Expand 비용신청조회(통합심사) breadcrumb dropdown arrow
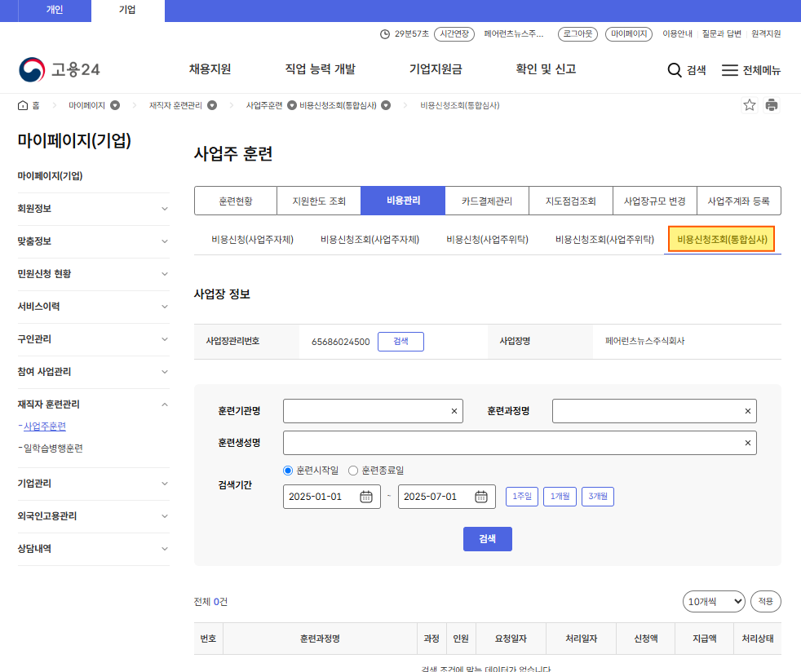Image resolution: width=801 pixels, height=672 pixels. pos(386,105)
